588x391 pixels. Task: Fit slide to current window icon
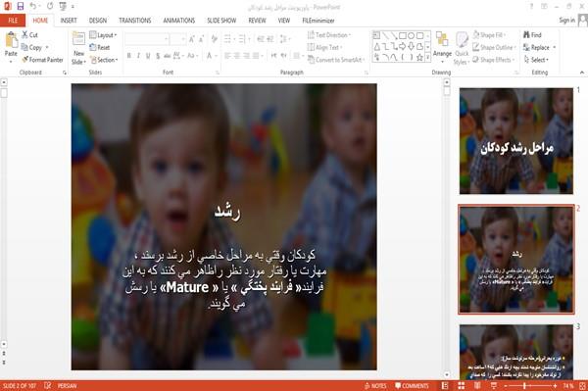pos(582,386)
